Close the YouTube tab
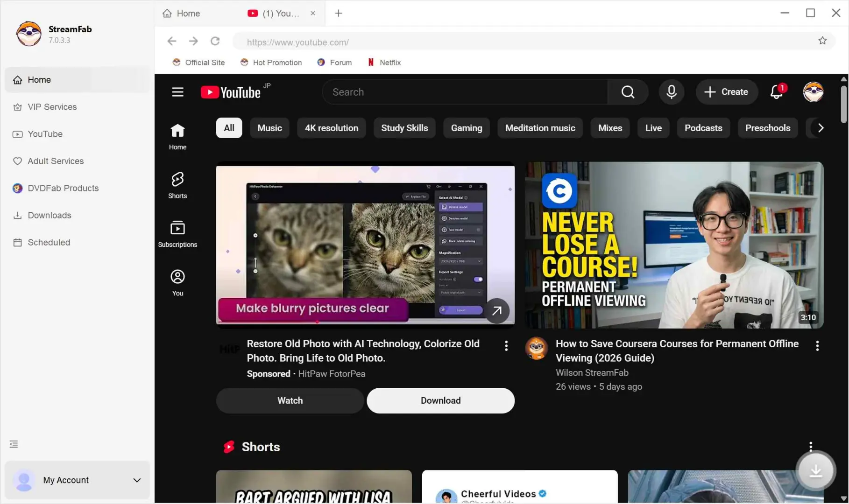 313,13
